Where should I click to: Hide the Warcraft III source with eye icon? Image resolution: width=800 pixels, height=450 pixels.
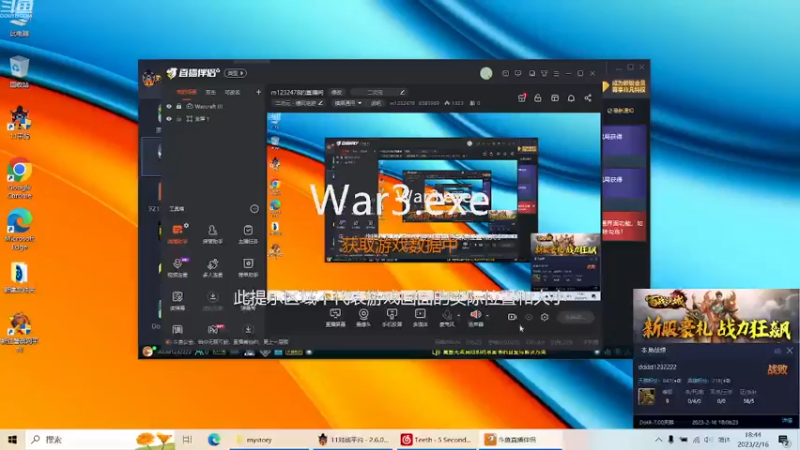[169, 107]
